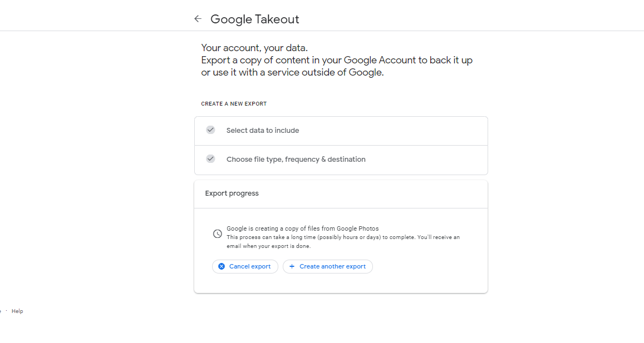The width and height of the screenshot is (644, 343).
Task: Expand Choose file type, frequency & destination step
Action: 296,160
